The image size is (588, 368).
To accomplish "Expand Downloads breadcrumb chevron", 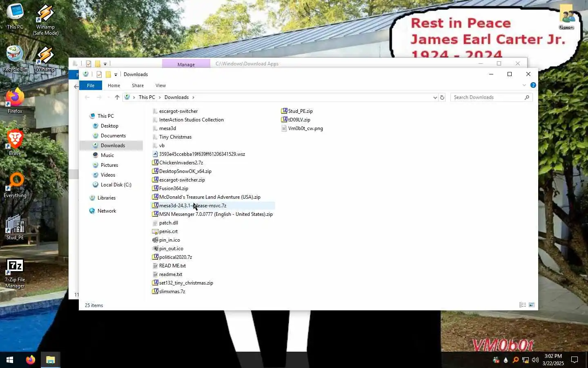I will (x=193, y=97).
